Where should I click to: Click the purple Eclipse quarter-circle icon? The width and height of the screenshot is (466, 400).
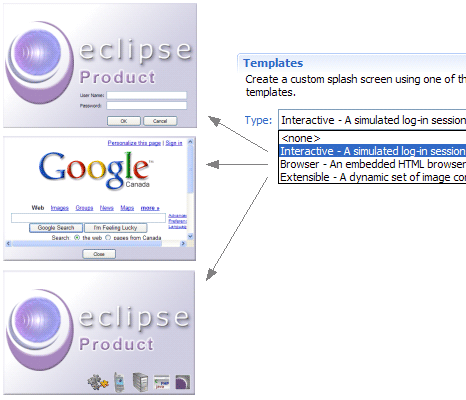183,382
